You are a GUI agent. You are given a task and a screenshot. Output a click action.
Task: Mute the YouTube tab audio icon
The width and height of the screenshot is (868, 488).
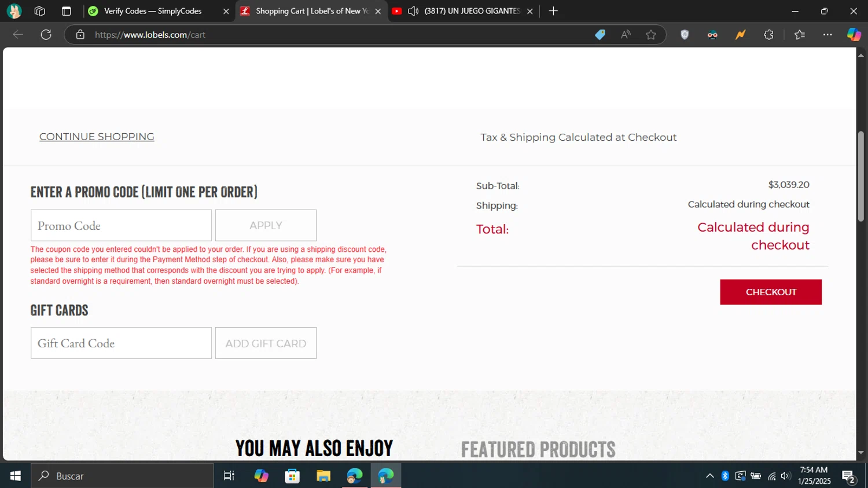413,11
